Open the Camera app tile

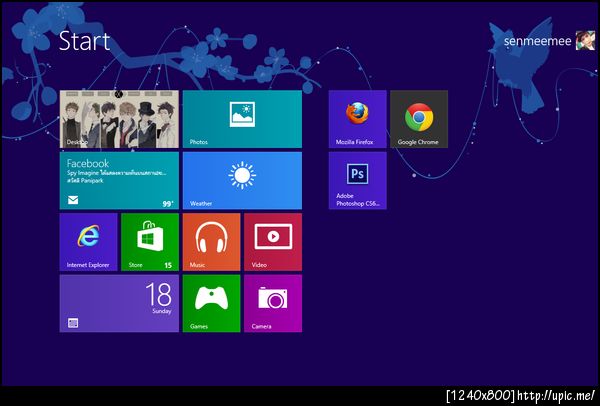click(273, 303)
